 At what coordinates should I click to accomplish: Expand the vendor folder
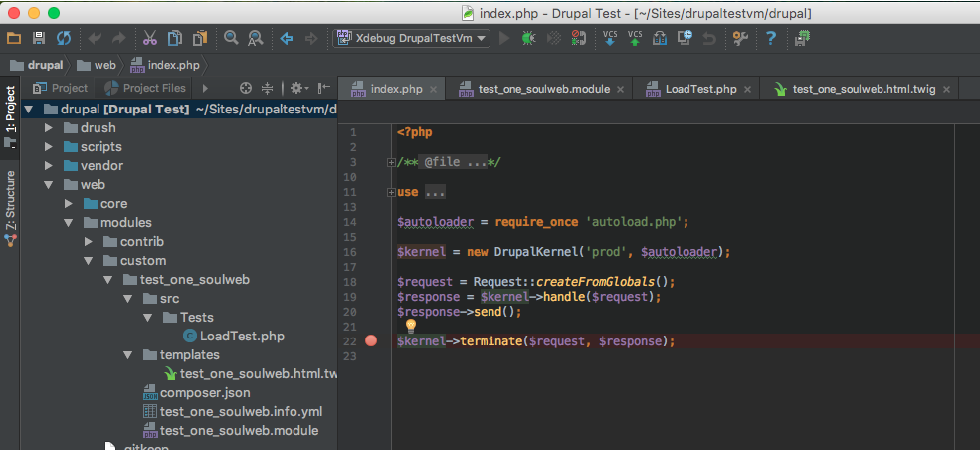click(x=48, y=166)
